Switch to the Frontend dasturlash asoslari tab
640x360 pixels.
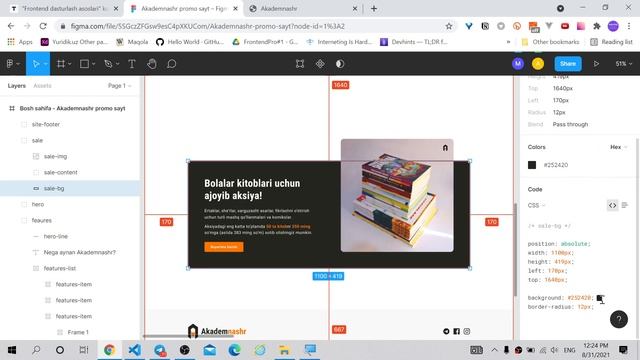64,9
